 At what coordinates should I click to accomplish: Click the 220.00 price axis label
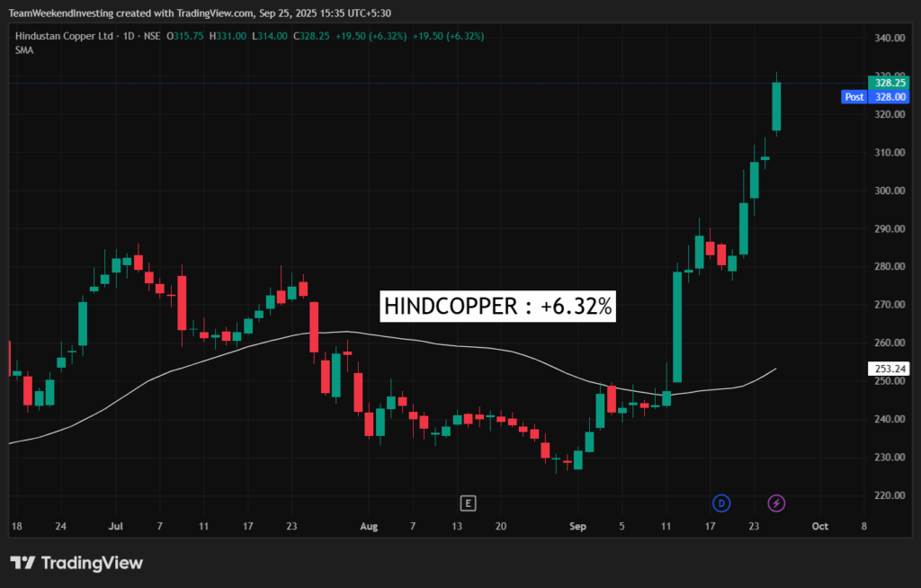[890, 495]
